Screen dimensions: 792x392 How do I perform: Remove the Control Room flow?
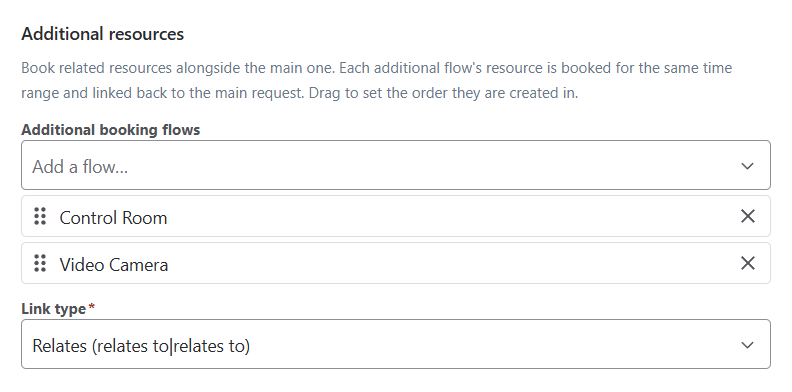tap(748, 216)
